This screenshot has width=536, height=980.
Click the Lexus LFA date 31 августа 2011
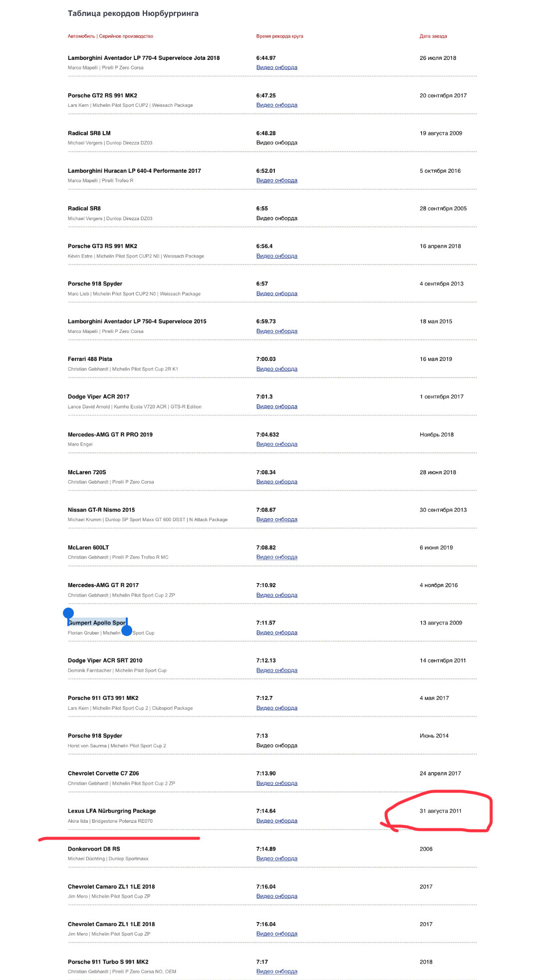[440, 811]
